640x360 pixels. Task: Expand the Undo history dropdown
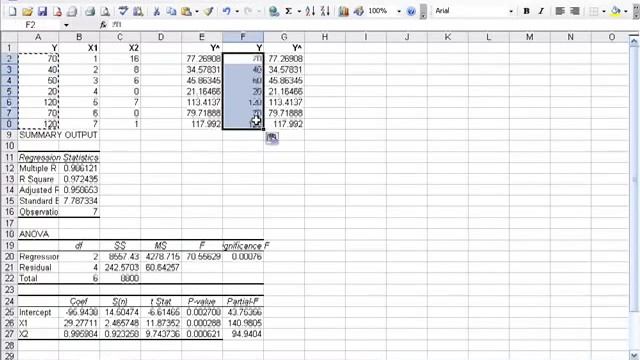pos(237,11)
